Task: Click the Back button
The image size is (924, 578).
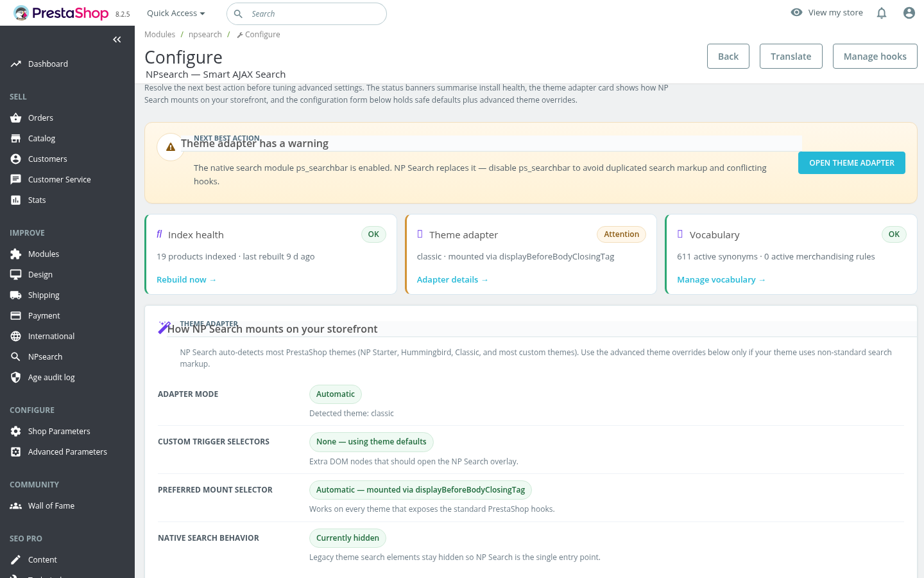Action: (728, 56)
